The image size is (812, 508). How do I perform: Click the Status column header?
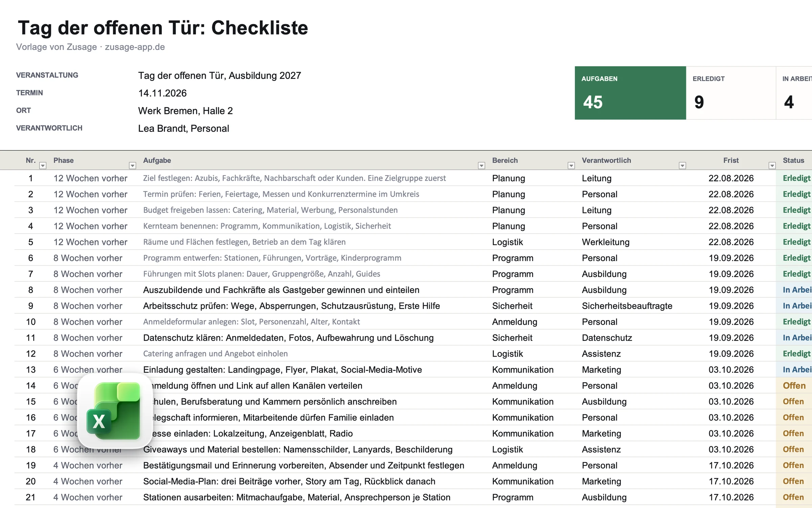point(793,161)
